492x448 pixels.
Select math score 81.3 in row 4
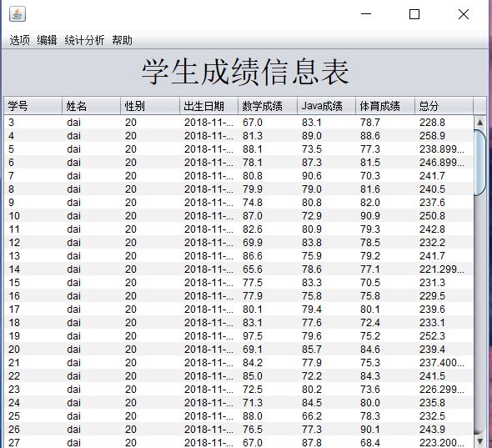[x=268, y=136]
